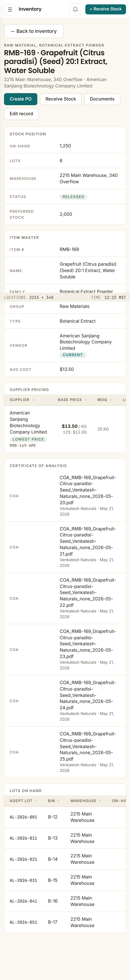Viewport: 130px width, 980px height.
Task: Sort lots by the Warehouse column arrow
Action: (x=100, y=801)
